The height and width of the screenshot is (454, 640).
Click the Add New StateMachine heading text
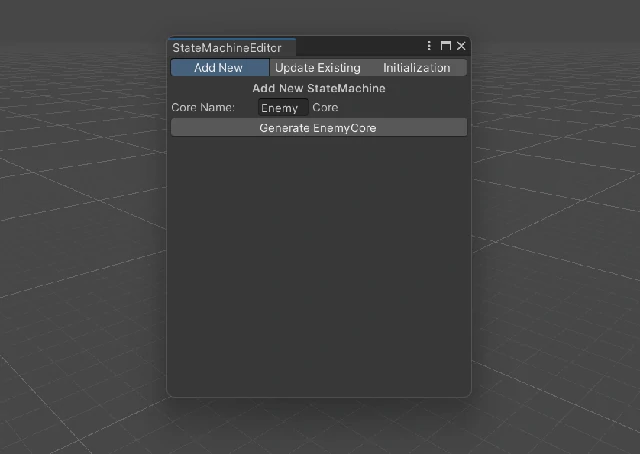pos(319,88)
